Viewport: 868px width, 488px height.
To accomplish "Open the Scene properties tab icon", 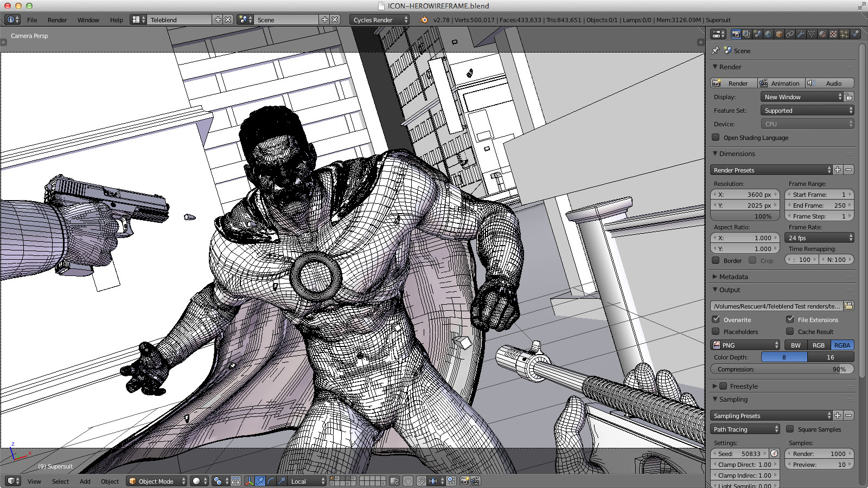I will coord(757,34).
